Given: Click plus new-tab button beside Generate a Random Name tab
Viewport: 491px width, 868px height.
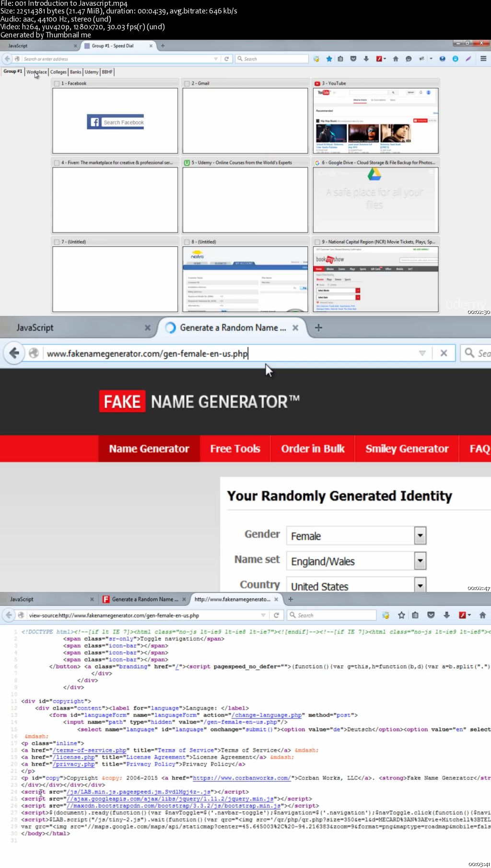Looking at the screenshot, I should (x=318, y=328).
